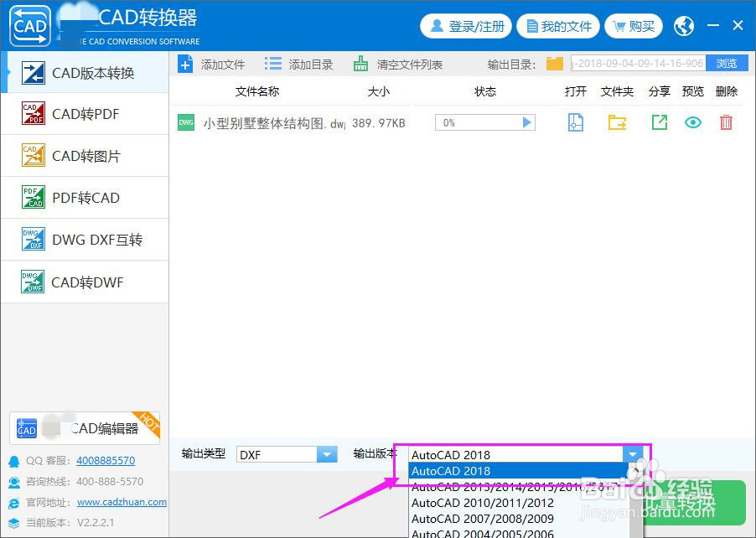Click the DWG DXF互转 blue icon
756x538 pixels.
(34, 239)
